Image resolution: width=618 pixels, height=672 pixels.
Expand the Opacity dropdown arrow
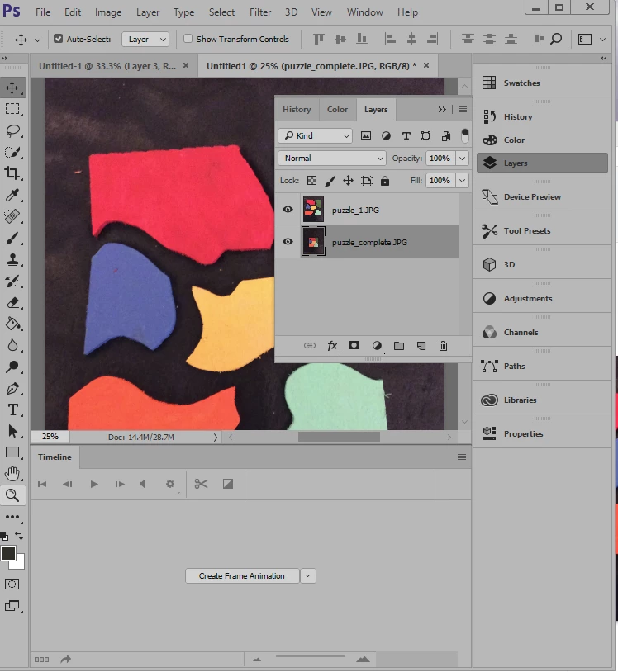click(x=462, y=159)
